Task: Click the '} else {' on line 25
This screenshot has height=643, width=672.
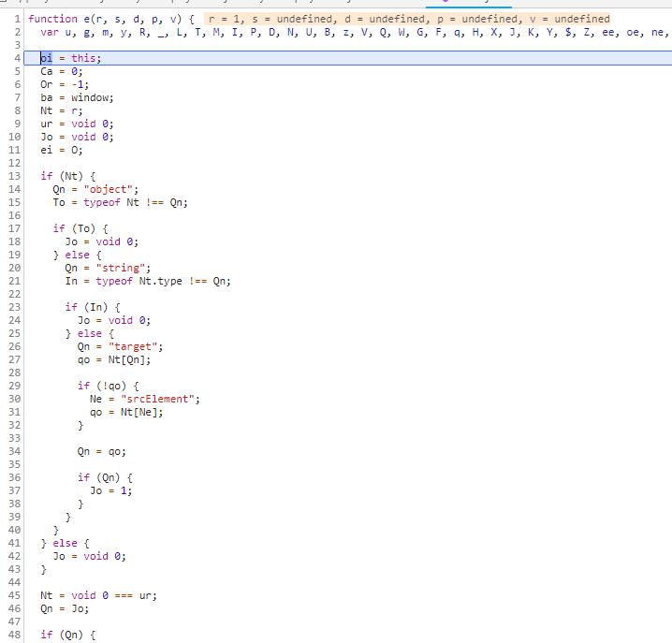Action: pyautogui.click(x=90, y=333)
